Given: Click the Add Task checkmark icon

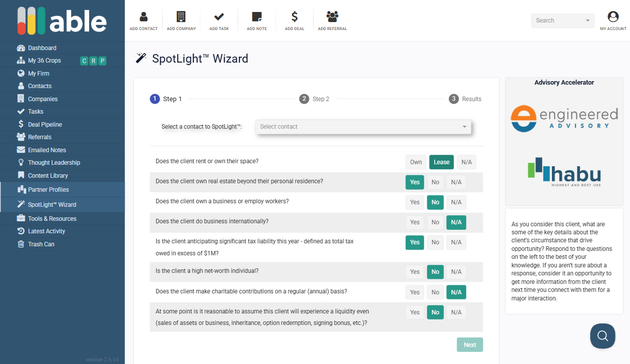Looking at the screenshot, I should pyautogui.click(x=219, y=17).
